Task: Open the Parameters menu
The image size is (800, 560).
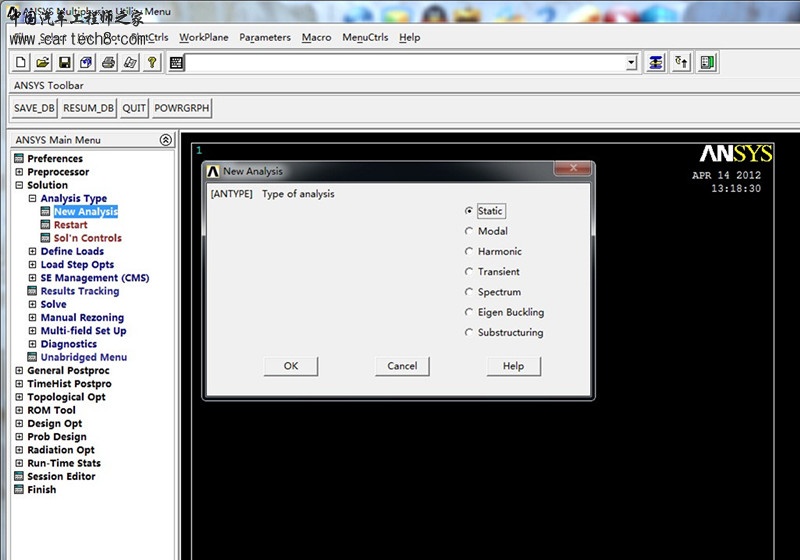Action: pos(265,38)
